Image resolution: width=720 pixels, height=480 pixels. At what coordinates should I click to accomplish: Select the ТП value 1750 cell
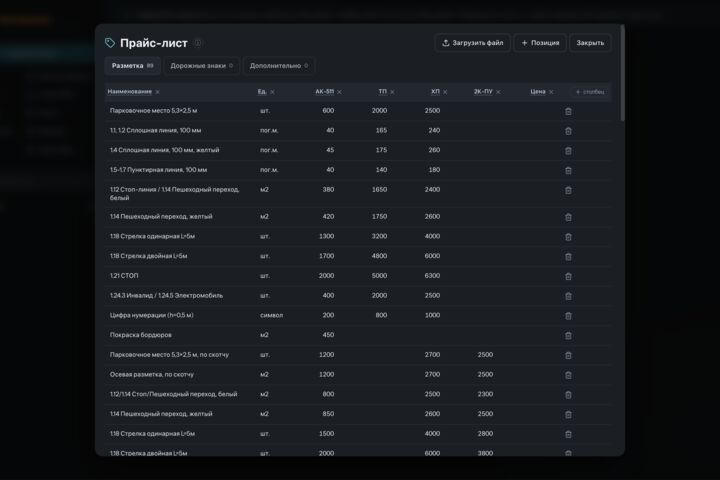(379, 216)
